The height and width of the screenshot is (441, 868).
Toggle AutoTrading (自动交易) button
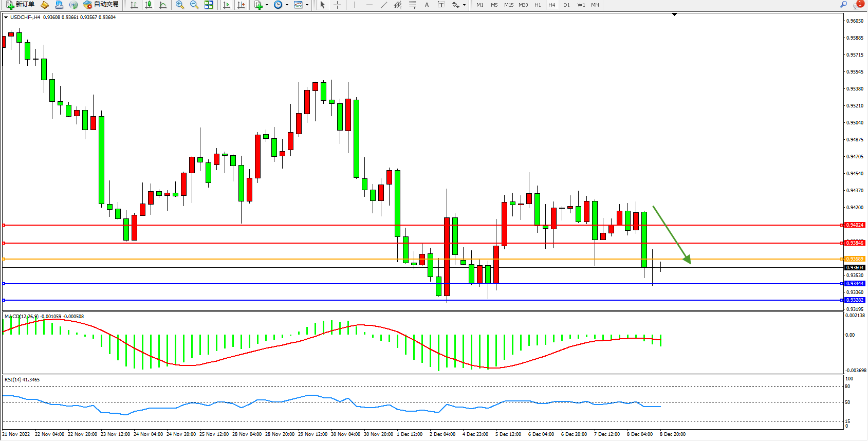click(101, 5)
